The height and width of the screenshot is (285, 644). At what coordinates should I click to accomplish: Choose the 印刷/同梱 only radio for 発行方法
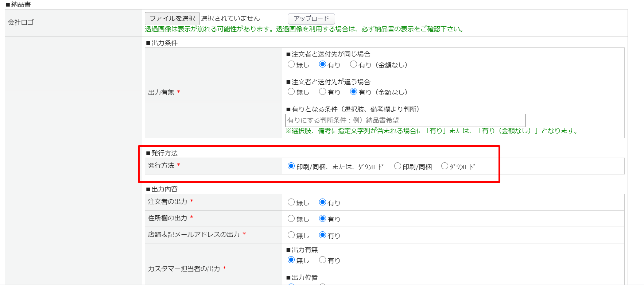pos(397,166)
